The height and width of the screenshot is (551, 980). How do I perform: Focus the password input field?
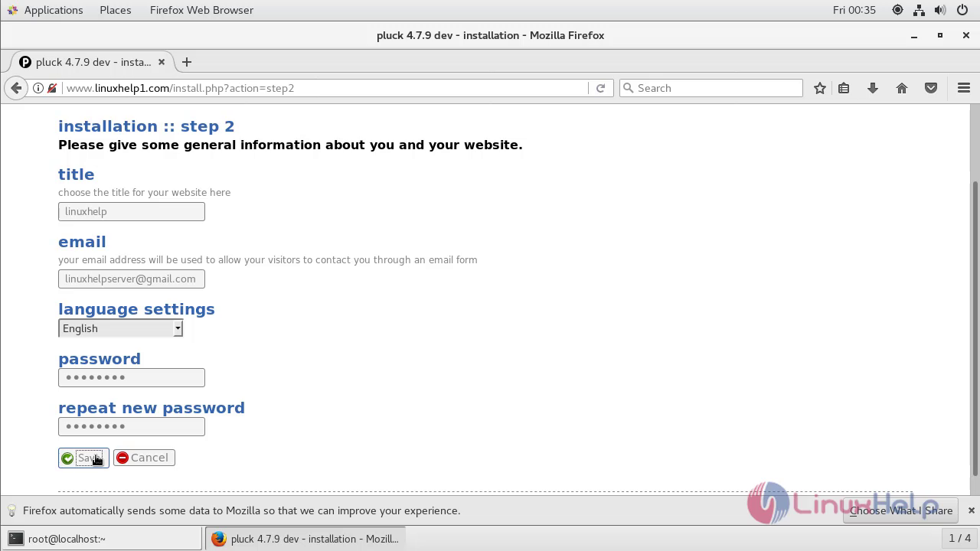[x=132, y=377]
